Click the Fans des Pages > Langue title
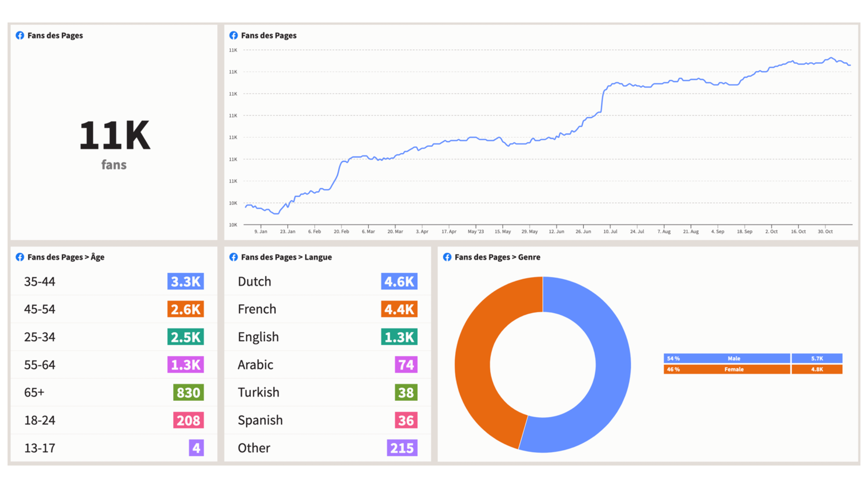868x488 pixels. pos(286,257)
